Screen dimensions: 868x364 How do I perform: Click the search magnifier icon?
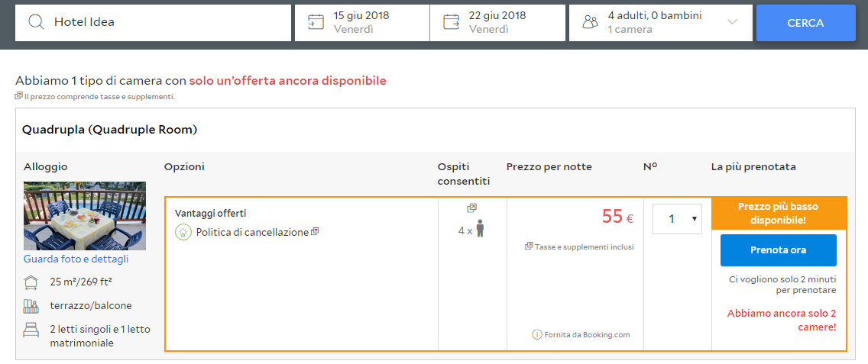coord(36,22)
